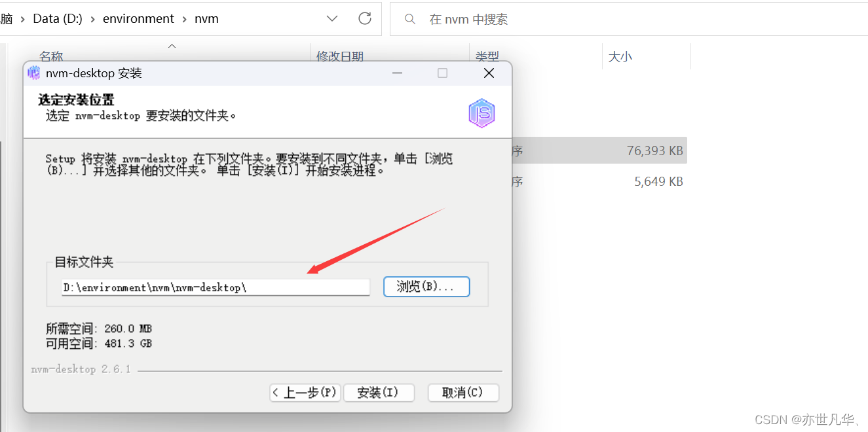Expand the chevron after Data (D:) breadcrumb
This screenshot has width=868, height=432.
point(93,19)
